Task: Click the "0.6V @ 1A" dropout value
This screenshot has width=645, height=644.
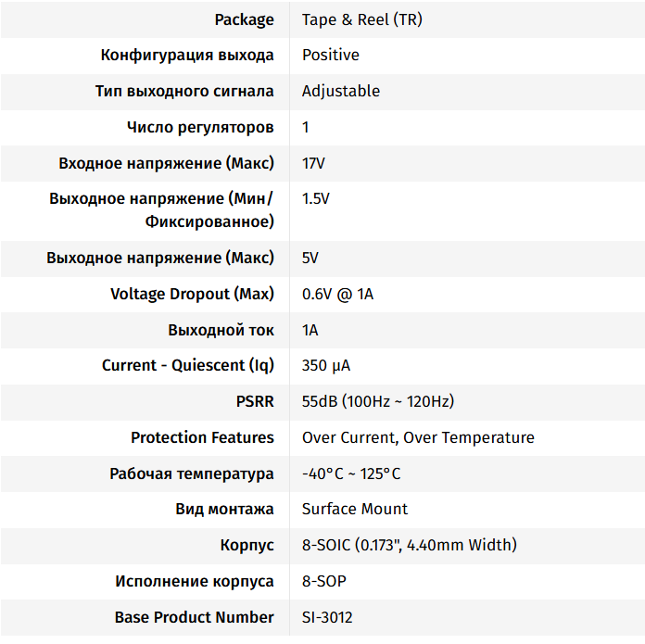Action: pos(337,294)
